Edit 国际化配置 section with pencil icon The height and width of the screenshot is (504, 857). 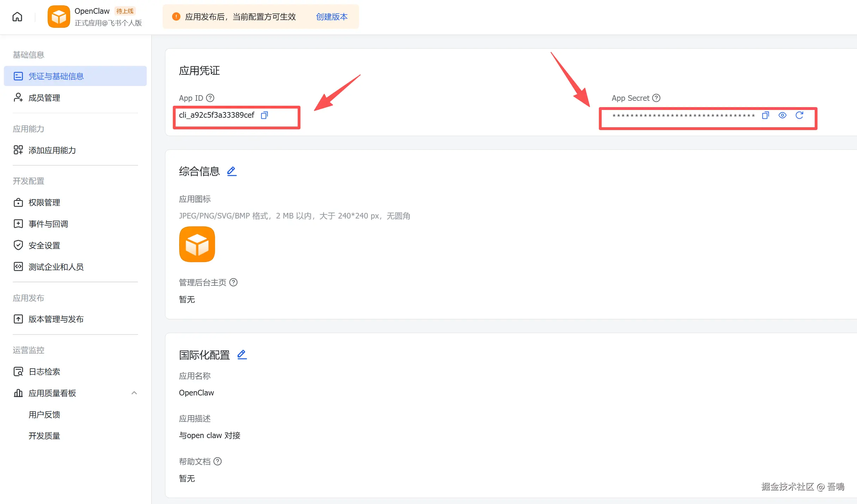pyautogui.click(x=242, y=355)
